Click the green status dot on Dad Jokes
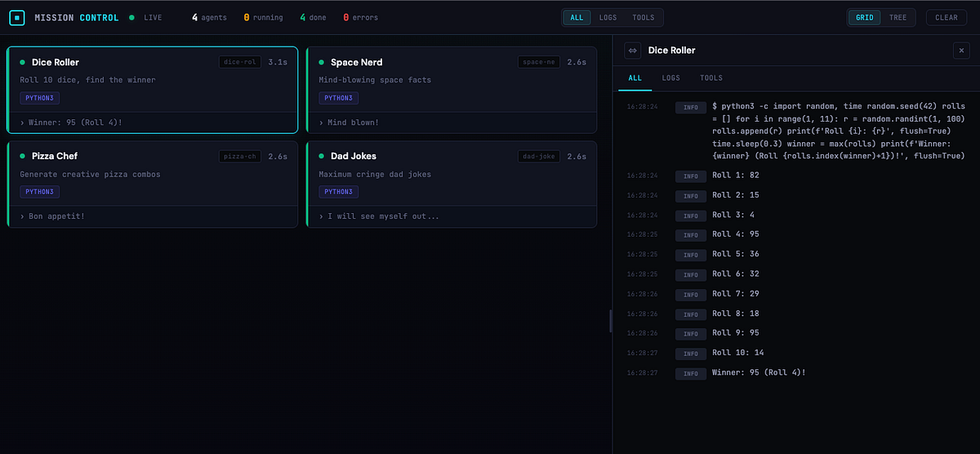Screen dimensions: 980x454 pos(322,156)
